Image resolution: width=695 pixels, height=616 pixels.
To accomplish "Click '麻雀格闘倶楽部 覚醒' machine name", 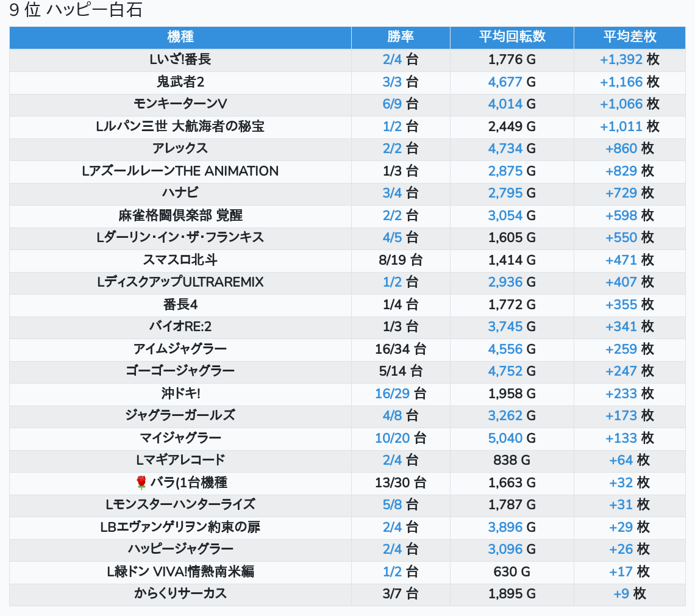I will pos(180,215).
